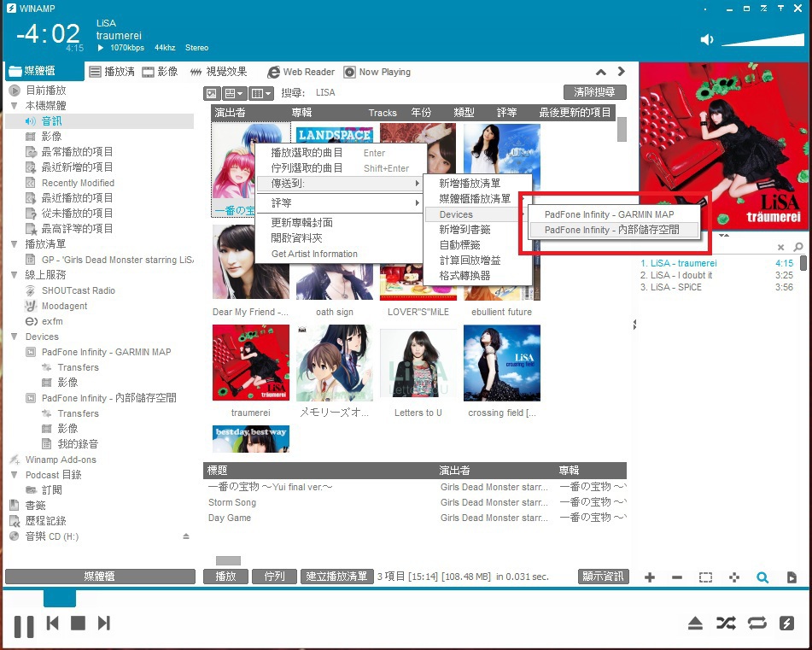Choose 佇列選取的曲目 in the context menu
The height and width of the screenshot is (650, 812).
(x=340, y=168)
